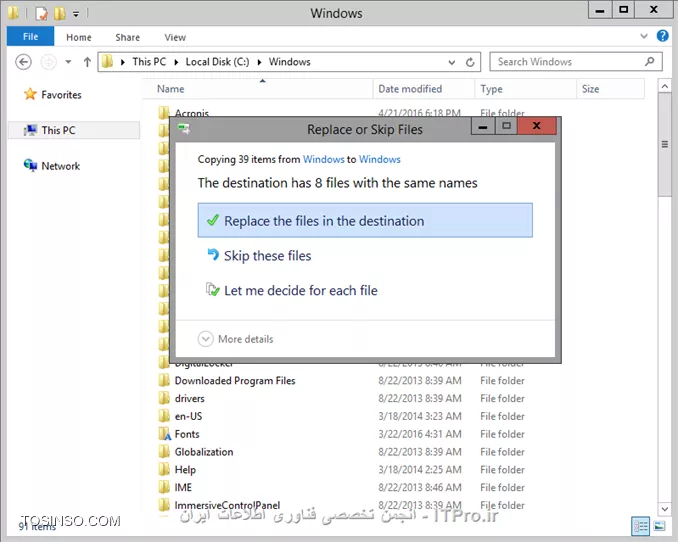Click the Search Windows input field

click(576, 62)
